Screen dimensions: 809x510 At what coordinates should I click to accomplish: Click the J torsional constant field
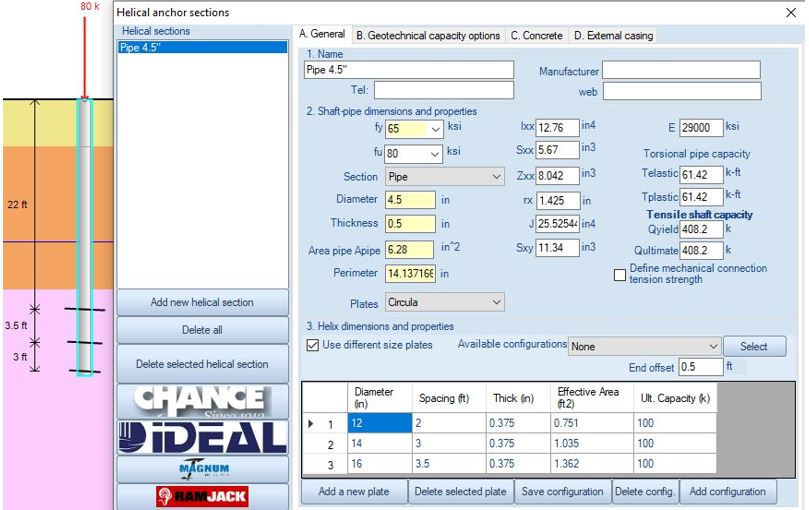[557, 224]
